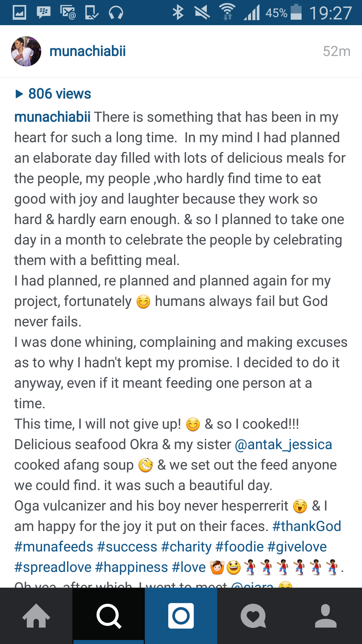The width and height of the screenshot is (362, 644).
Task: Tap the headphones notification icon
Action: (116, 13)
